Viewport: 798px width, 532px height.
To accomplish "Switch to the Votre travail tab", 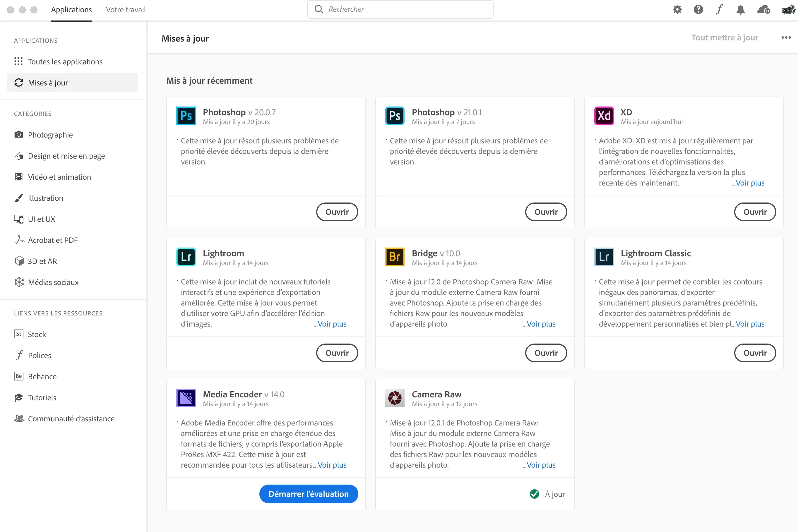I will click(126, 9).
